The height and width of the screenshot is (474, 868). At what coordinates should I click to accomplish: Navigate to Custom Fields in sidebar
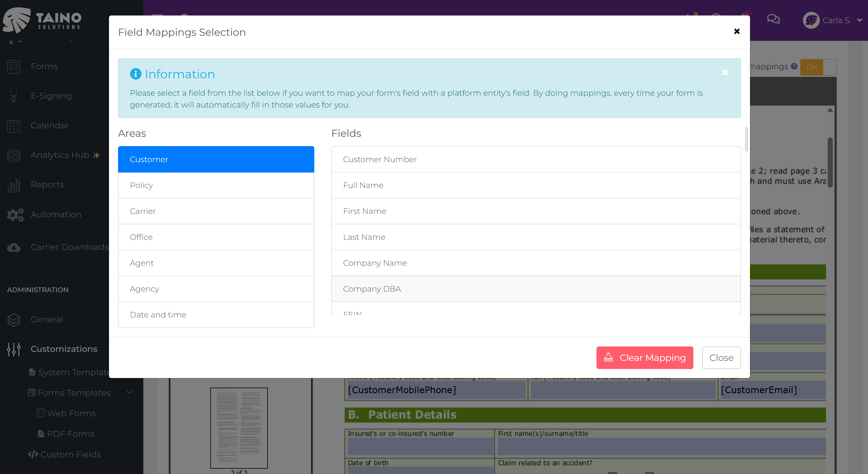tap(70, 455)
